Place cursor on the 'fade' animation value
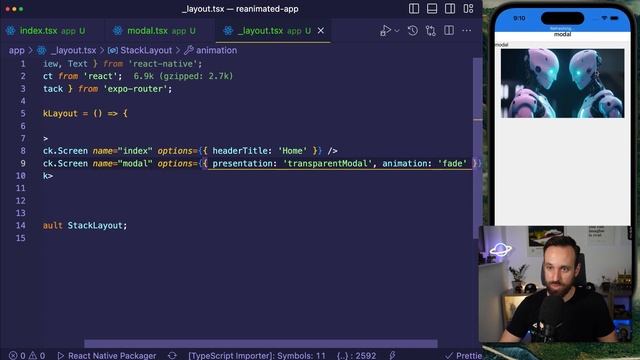Viewport: 640px width, 360px height. coord(452,163)
